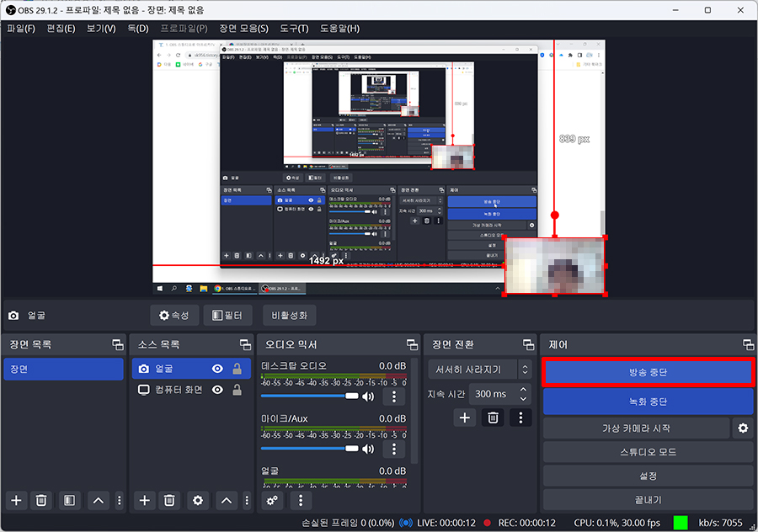This screenshot has height=532, width=758.
Task: Delete scene with trash icon
Action: (x=41, y=501)
